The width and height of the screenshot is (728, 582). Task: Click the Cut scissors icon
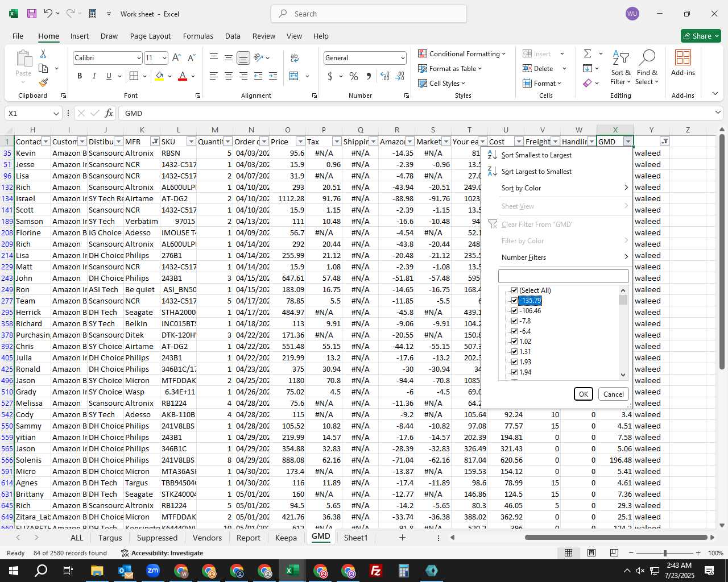click(x=43, y=53)
